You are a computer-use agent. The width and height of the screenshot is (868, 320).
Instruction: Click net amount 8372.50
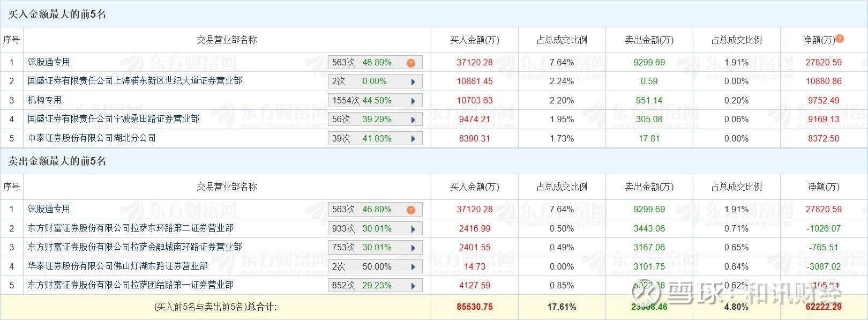824,138
